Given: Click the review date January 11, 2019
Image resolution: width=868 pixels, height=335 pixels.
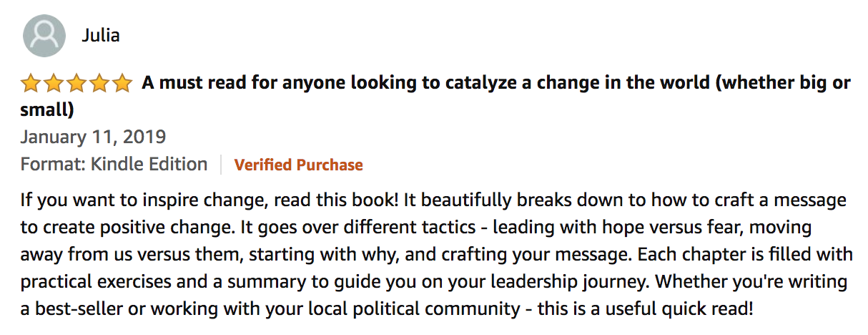Looking at the screenshot, I should [x=93, y=137].
